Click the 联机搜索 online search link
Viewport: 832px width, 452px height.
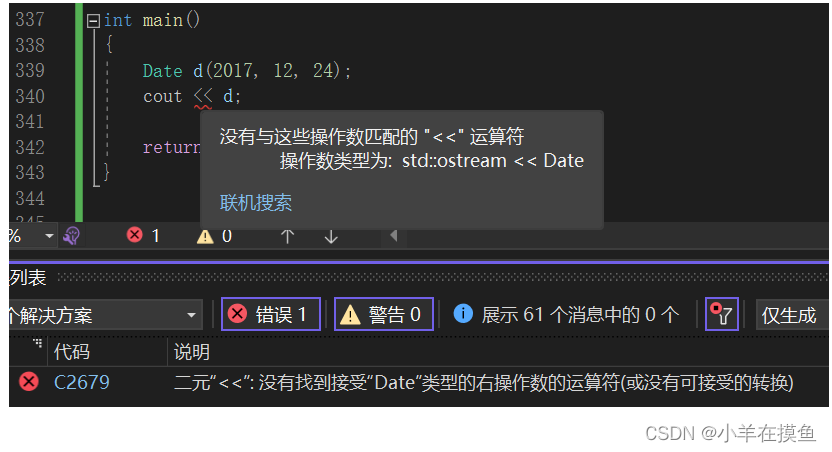click(256, 203)
